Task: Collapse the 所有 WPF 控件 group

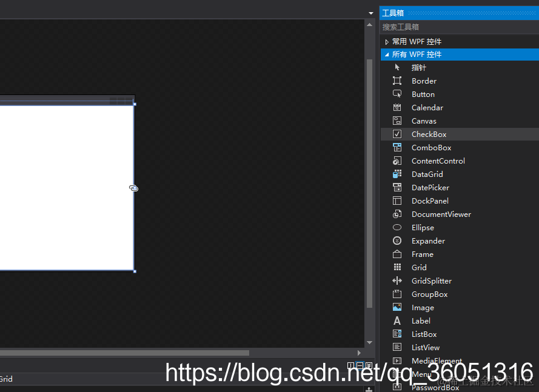Action: click(x=387, y=55)
